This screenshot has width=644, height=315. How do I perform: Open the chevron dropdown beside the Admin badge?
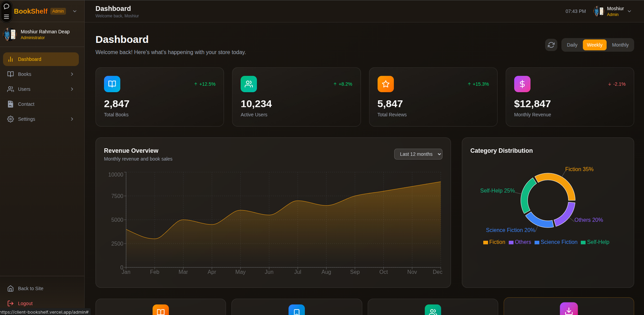tap(75, 11)
